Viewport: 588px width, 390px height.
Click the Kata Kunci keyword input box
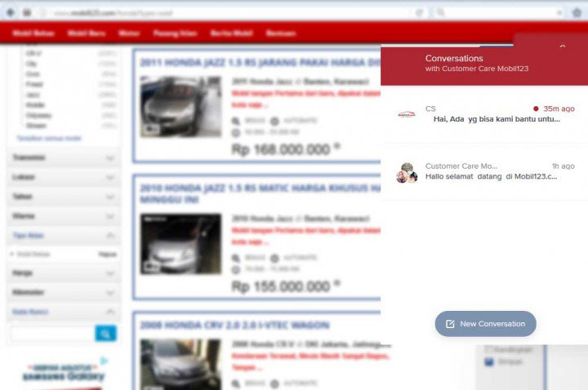(x=53, y=334)
